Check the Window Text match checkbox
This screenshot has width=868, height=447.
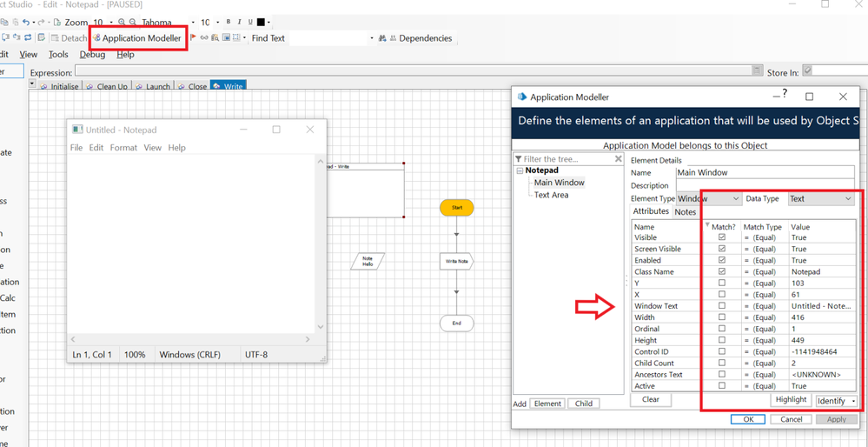coord(721,306)
